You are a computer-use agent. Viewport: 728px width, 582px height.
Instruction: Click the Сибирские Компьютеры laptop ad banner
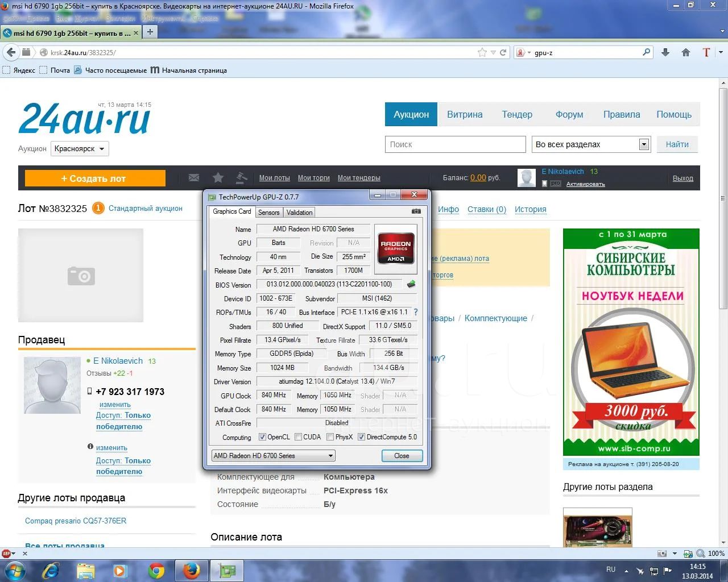[631, 342]
